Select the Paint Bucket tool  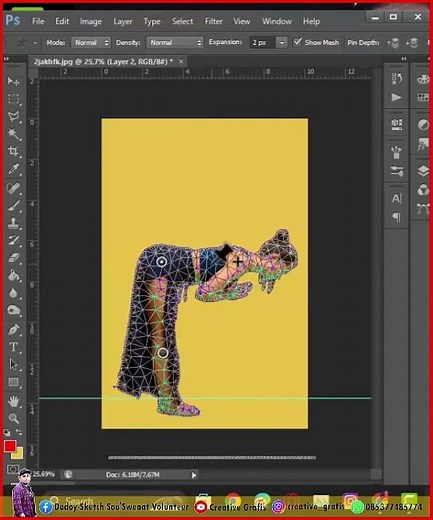click(13, 275)
